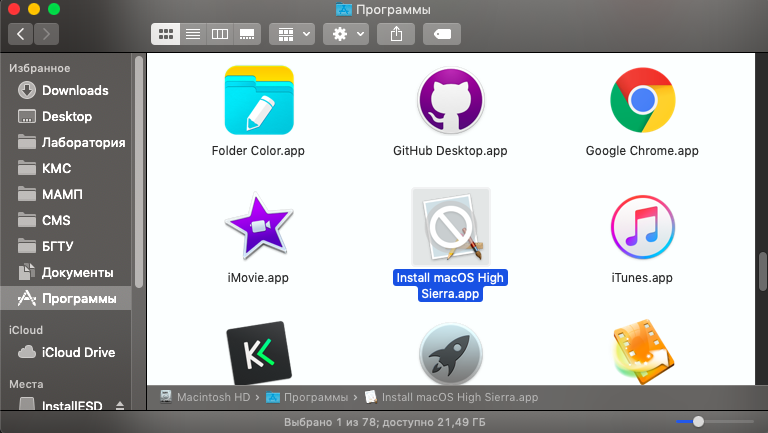The width and height of the screenshot is (768, 433).
Task: Open iCloud Drive in the sidebar
Action: pos(66,353)
